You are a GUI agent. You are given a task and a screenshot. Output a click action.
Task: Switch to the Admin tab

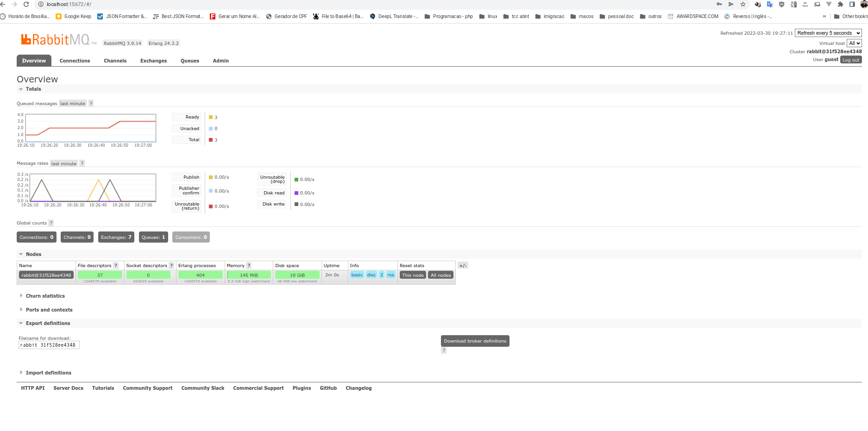coord(220,61)
